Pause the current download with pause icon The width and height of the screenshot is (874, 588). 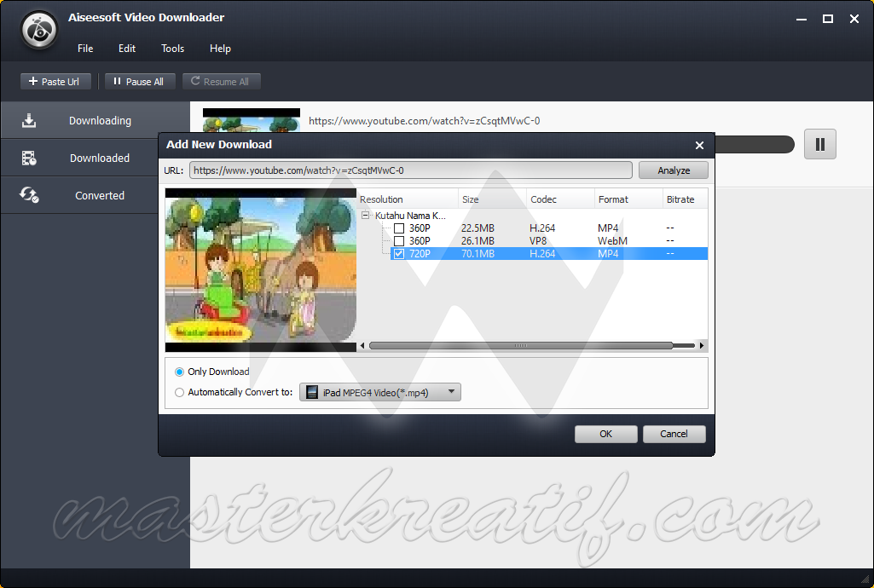[x=820, y=144]
